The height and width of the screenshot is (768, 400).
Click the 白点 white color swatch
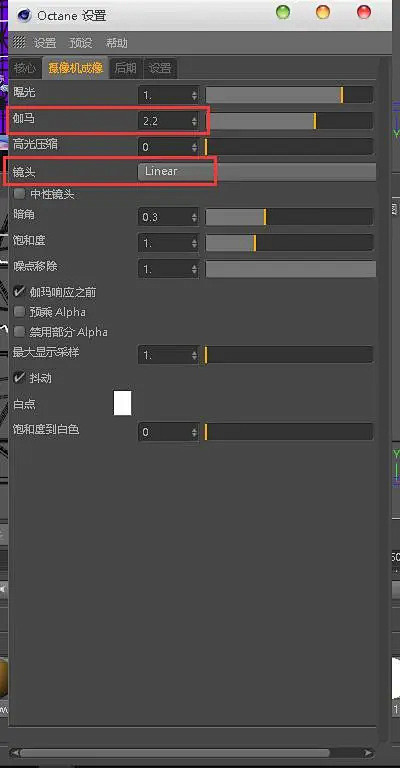[122, 403]
